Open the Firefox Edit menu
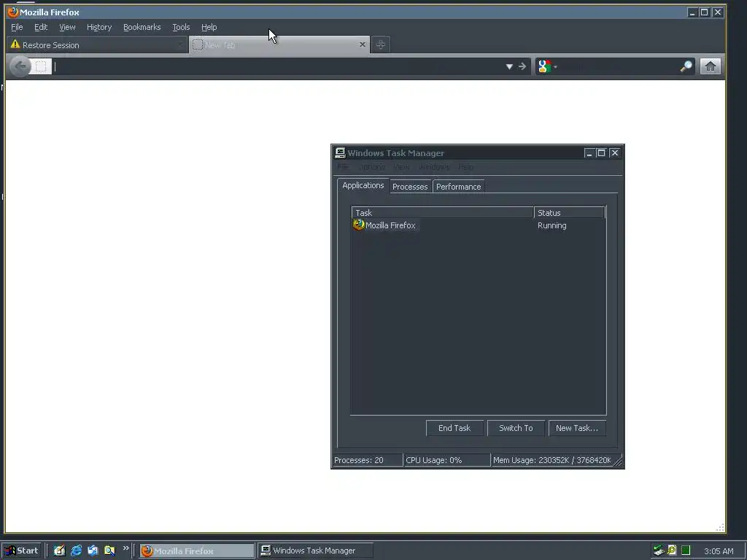This screenshot has height=560, width=747. (41, 27)
